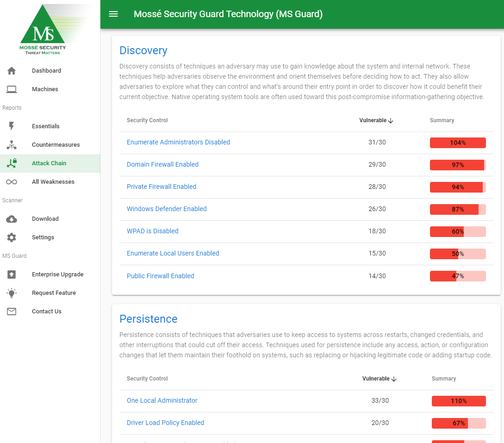Click the 26/30 vulnerable count

pyautogui.click(x=377, y=209)
